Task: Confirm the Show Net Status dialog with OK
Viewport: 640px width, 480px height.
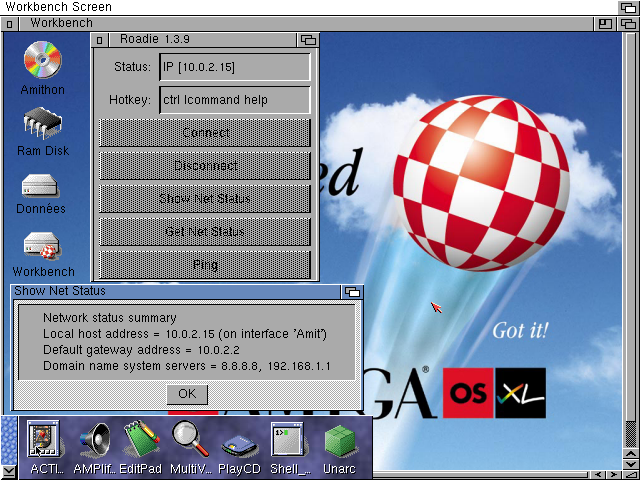Action: click(x=187, y=394)
